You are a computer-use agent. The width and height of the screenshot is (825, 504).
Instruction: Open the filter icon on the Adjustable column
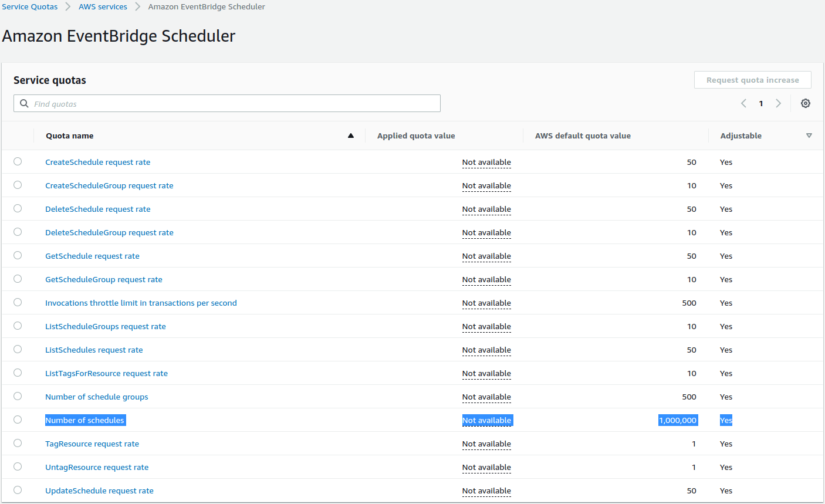click(809, 134)
